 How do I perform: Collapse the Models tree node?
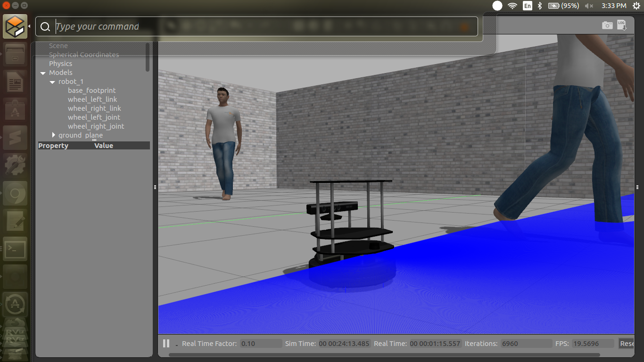coord(43,73)
